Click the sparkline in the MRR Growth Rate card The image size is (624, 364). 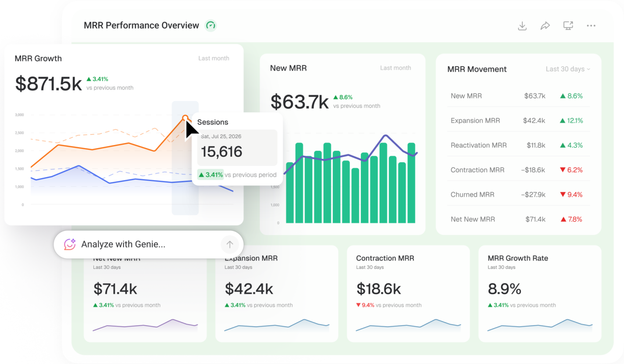click(x=540, y=325)
